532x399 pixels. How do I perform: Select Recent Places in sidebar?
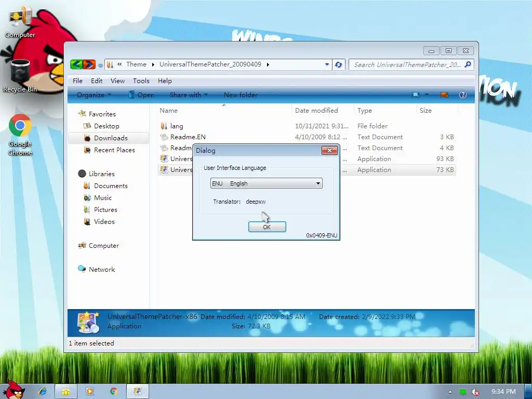[114, 150]
